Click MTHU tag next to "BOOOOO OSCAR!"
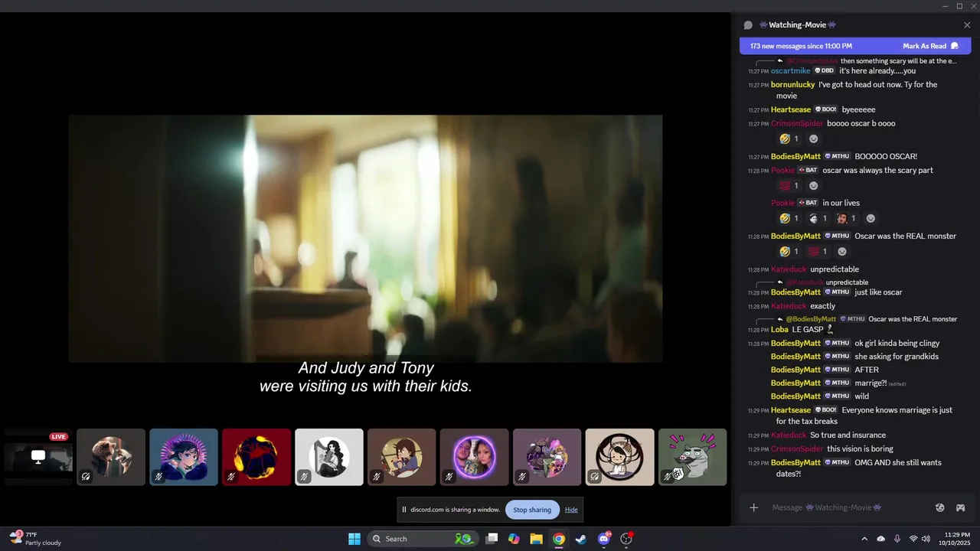Image resolution: width=980 pixels, height=551 pixels. pos(838,156)
